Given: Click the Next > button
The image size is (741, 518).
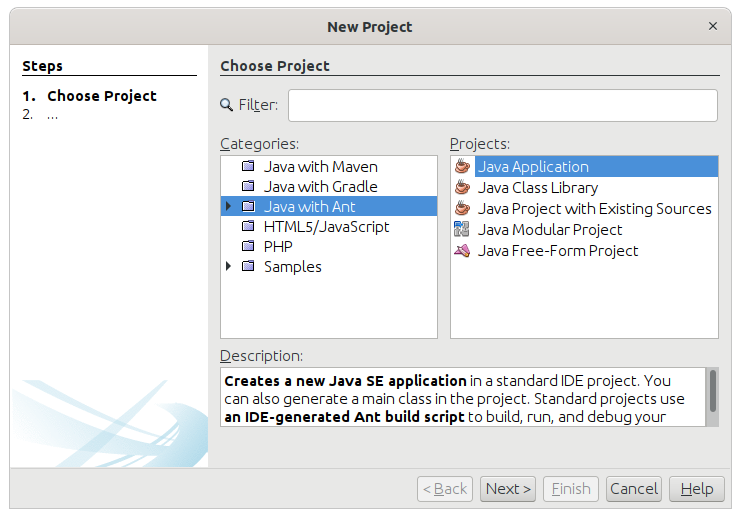Looking at the screenshot, I should pyautogui.click(x=508, y=489).
